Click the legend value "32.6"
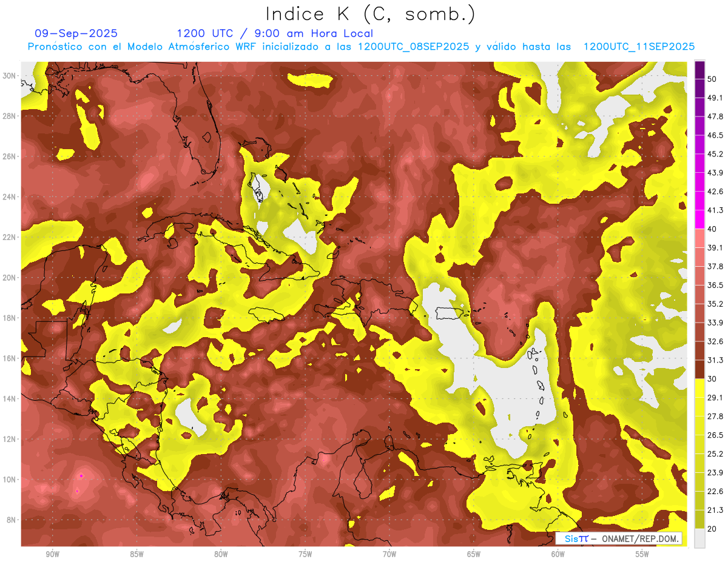The height and width of the screenshot is (562, 728). tap(715, 341)
